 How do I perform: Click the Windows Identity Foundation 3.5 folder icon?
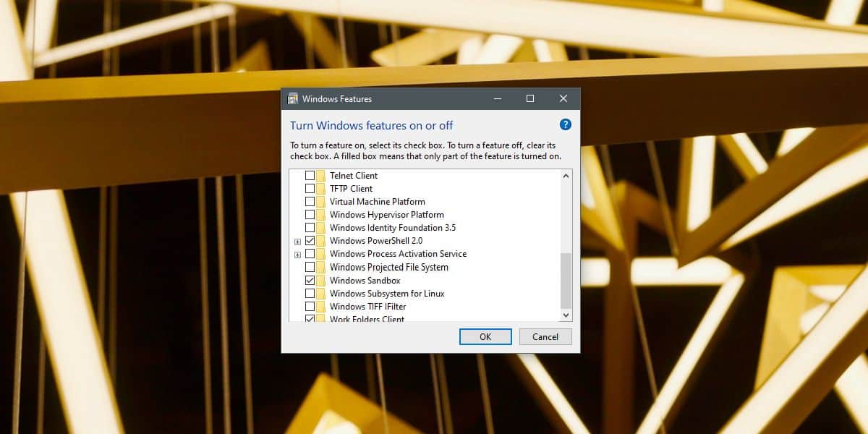coord(320,228)
